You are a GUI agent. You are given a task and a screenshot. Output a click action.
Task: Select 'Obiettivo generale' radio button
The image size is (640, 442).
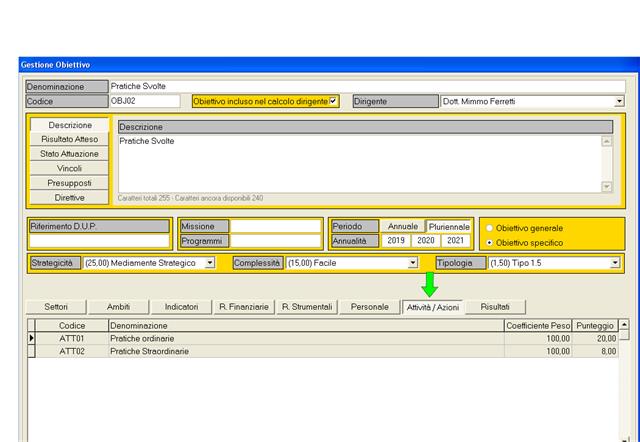(x=489, y=228)
